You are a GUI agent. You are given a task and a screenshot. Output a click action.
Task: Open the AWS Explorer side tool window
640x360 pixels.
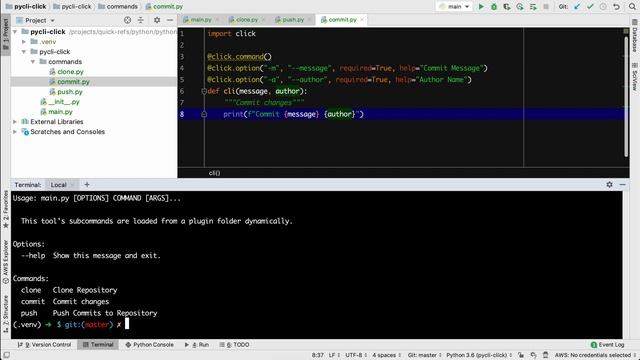point(6,262)
